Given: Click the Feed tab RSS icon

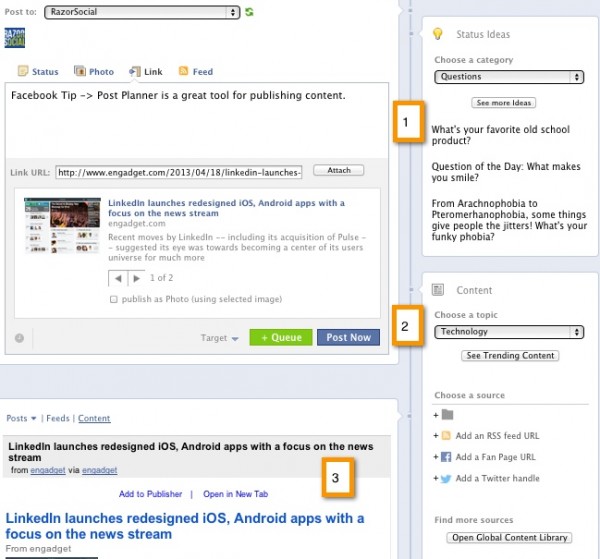Looking at the screenshot, I should [184, 71].
